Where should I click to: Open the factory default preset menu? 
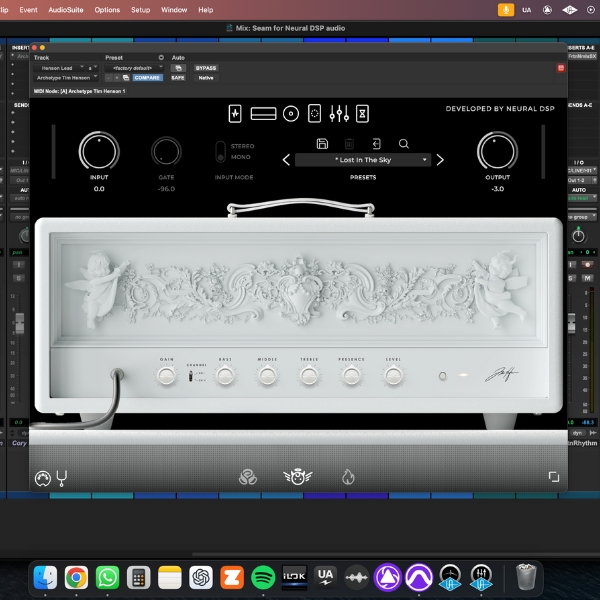(134, 68)
